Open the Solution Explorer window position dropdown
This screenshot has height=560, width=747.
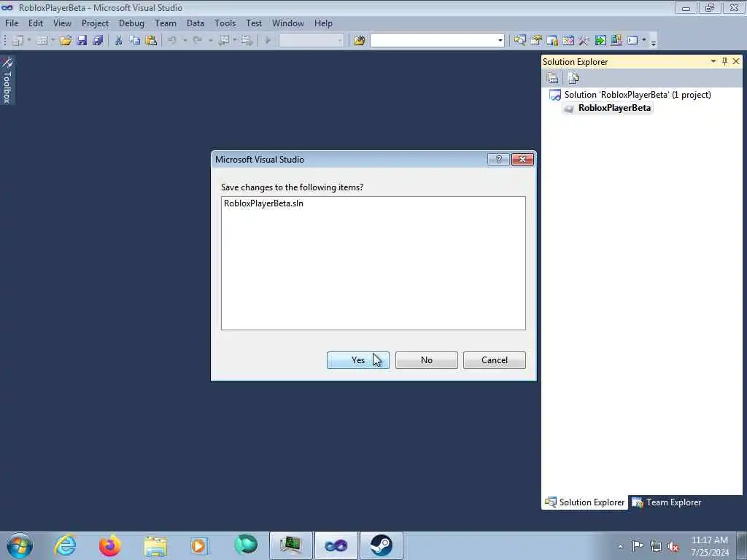(x=713, y=61)
